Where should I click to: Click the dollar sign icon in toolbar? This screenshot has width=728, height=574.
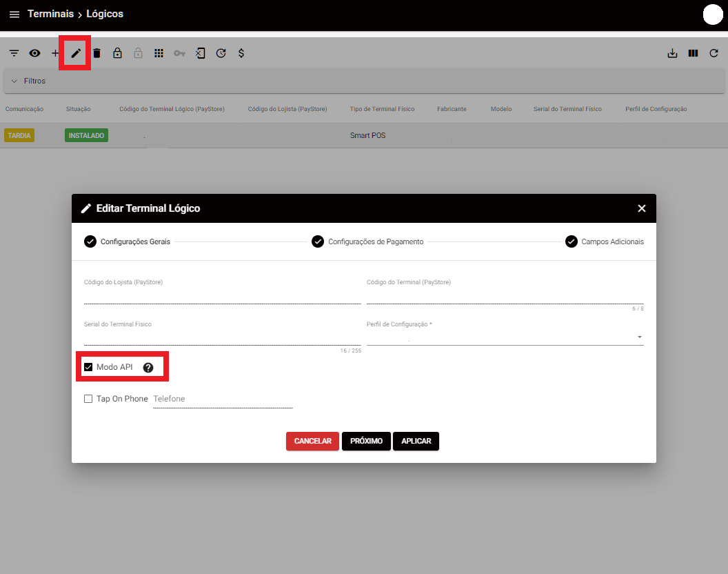[x=241, y=53]
